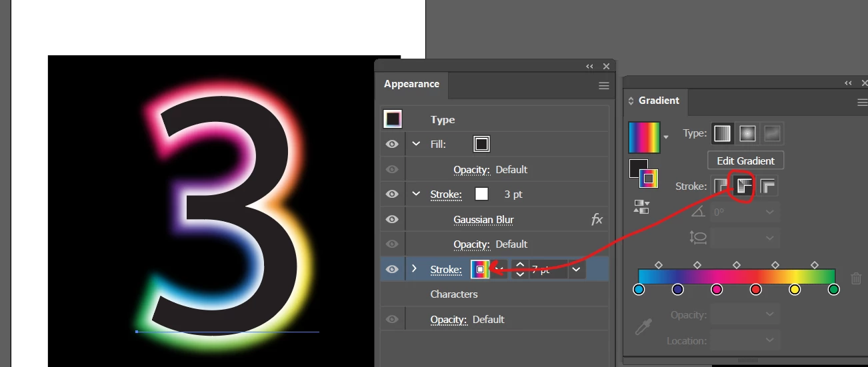The height and width of the screenshot is (367, 868).
Task: Expand the selected gradient Stroke chevron
Action: pos(415,269)
